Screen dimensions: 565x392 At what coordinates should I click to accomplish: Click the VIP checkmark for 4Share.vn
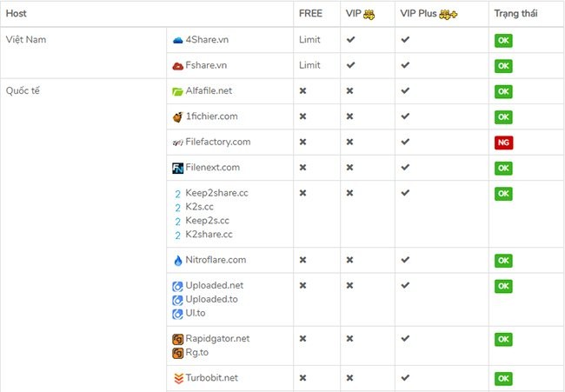(x=350, y=40)
